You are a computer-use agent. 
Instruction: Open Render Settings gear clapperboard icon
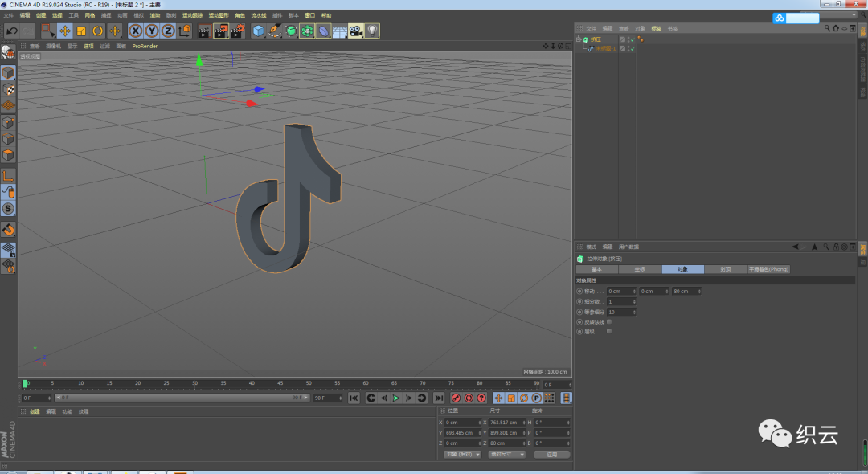coord(238,31)
